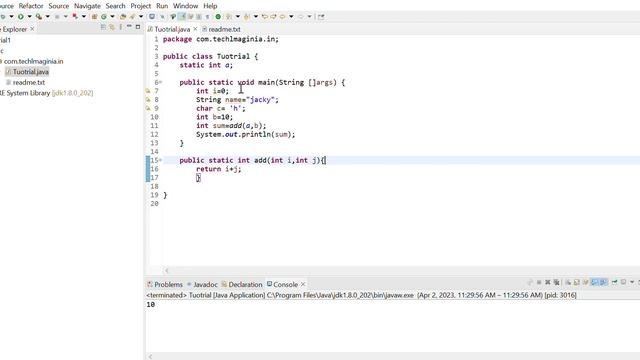Open the Navigate menu
The width and height of the screenshot is (640, 360).
pyautogui.click(x=87, y=6)
